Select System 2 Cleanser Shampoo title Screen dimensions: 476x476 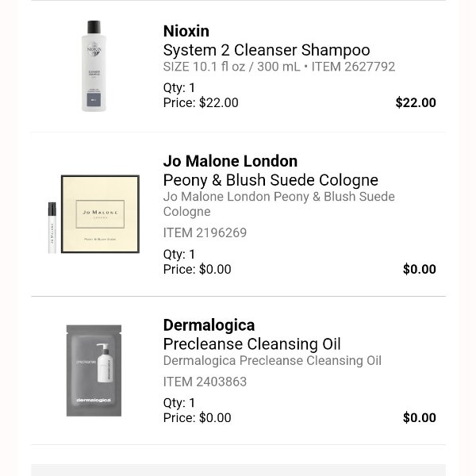pos(267,51)
